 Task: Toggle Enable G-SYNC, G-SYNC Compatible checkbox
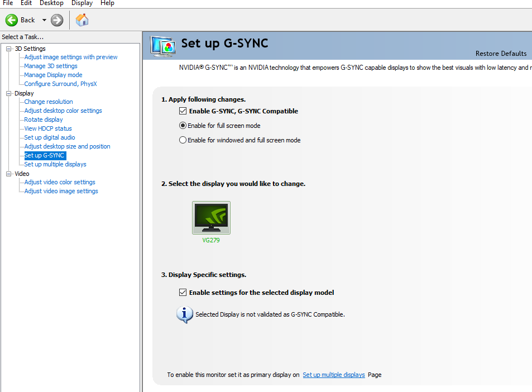183,111
